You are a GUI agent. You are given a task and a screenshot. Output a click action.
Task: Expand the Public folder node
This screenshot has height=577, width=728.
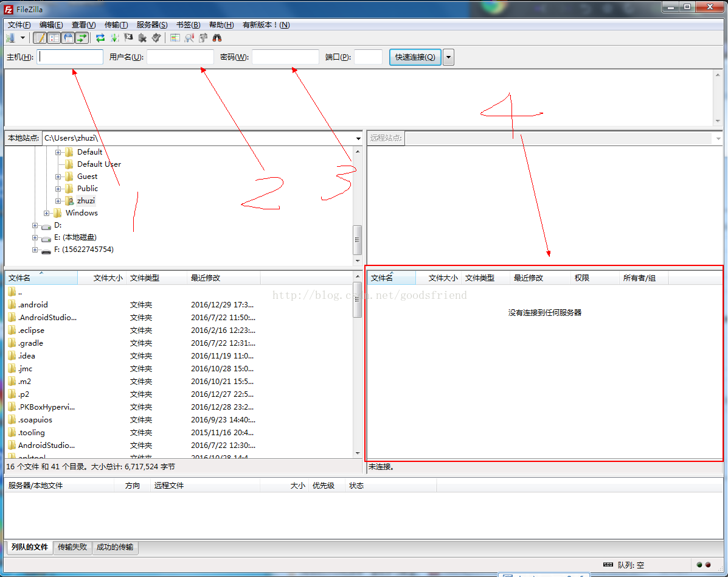pyautogui.click(x=58, y=189)
